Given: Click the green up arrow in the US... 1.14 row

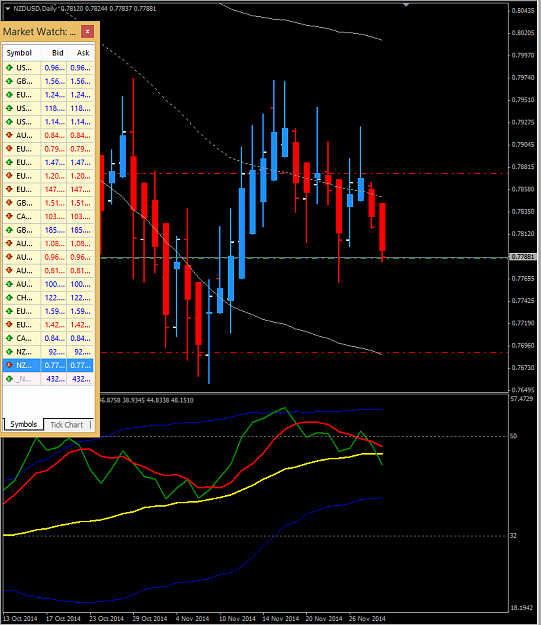Looking at the screenshot, I should (9, 122).
